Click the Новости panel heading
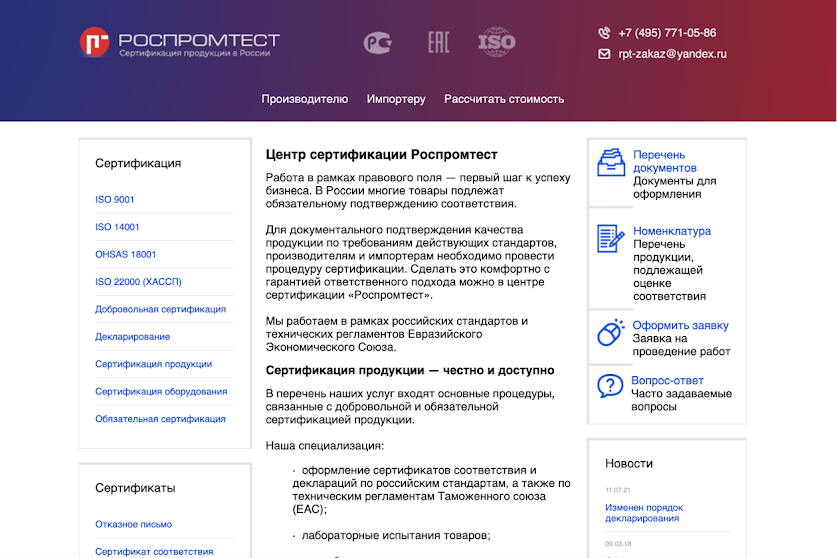The height and width of the screenshot is (558, 837). pos(629,463)
